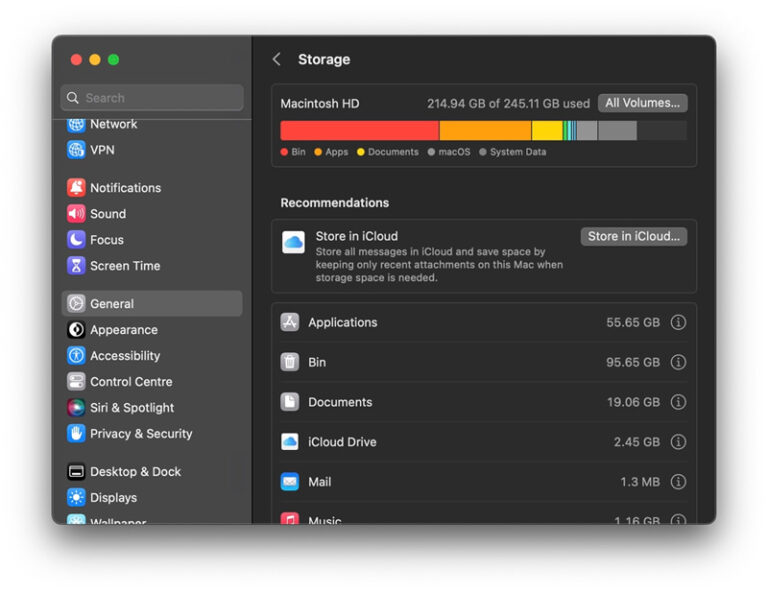Select the Applications row in storage list
Image resolution: width=768 pixels, height=593 pixels.
pyautogui.click(x=450, y=323)
